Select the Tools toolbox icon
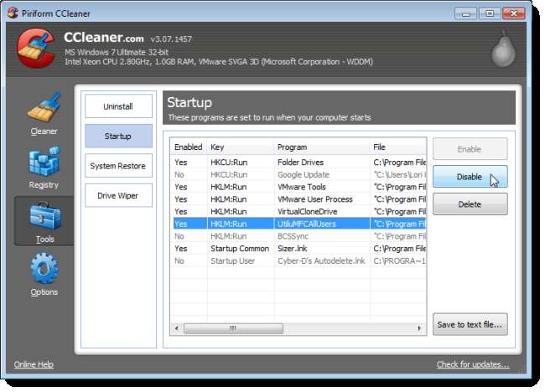This screenshot has height=392, width=545. (x=44, y=219)
